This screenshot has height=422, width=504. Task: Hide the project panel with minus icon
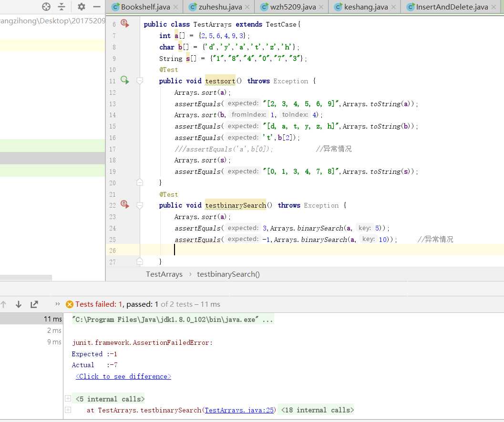(x=97, y=7)
